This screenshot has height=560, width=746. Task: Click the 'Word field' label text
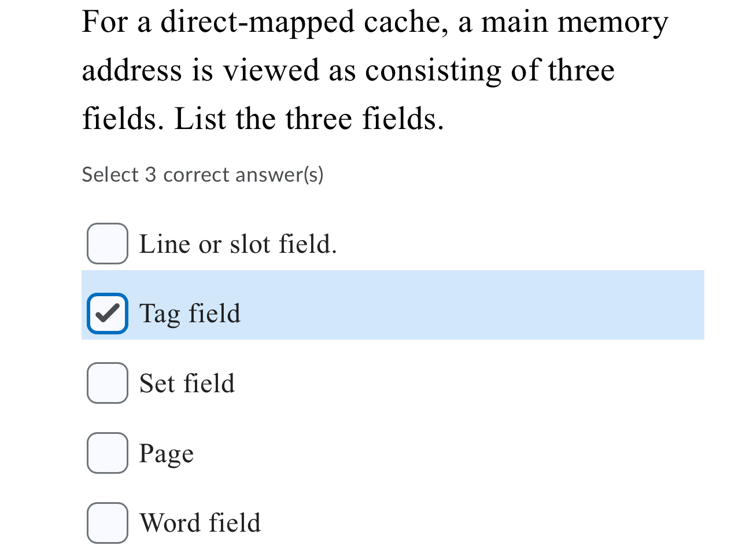click(x=199, y=523)
